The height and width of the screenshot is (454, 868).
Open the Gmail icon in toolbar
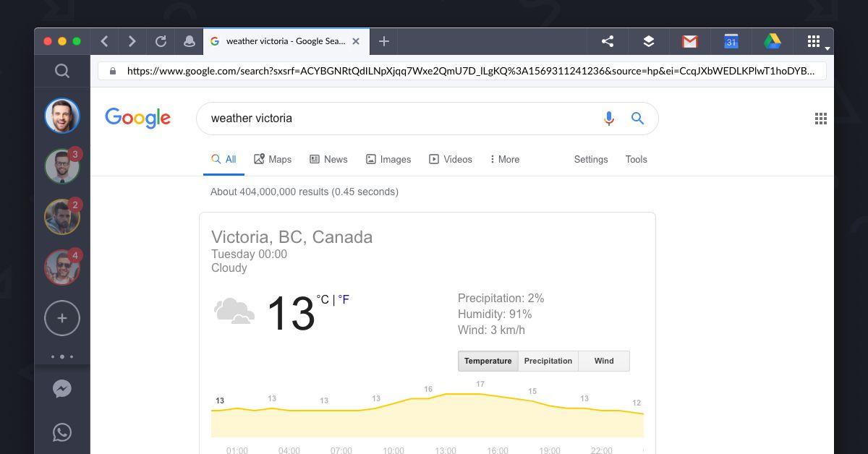pos(689,42)
